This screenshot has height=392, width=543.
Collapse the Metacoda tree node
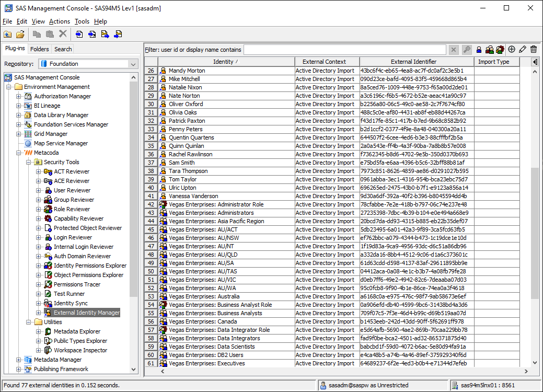coord(19,153)
